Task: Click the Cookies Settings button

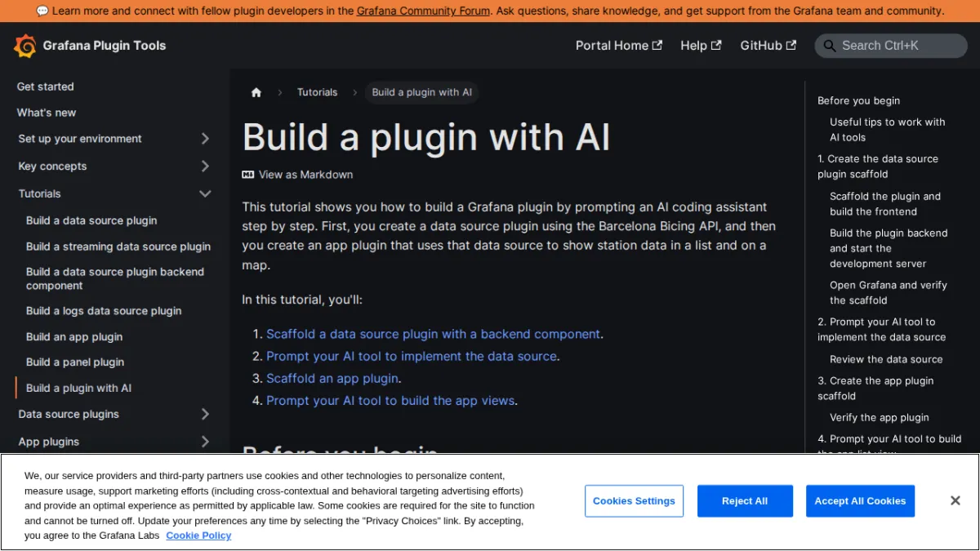Action: click(x=634, y=501)
